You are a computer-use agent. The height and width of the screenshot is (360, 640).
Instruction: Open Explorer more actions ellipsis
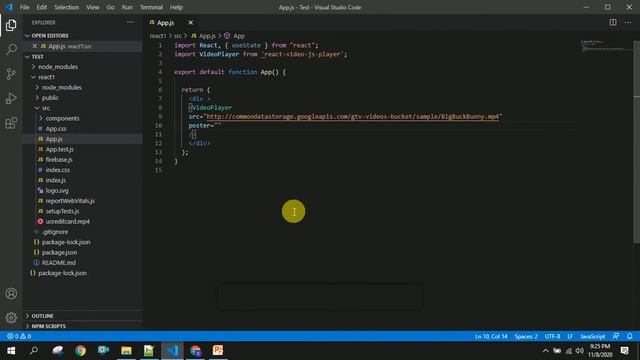[x=130, y=22]
